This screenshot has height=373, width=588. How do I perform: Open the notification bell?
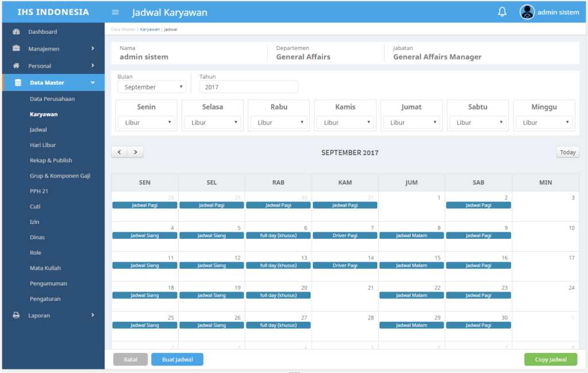coord(502,11)
